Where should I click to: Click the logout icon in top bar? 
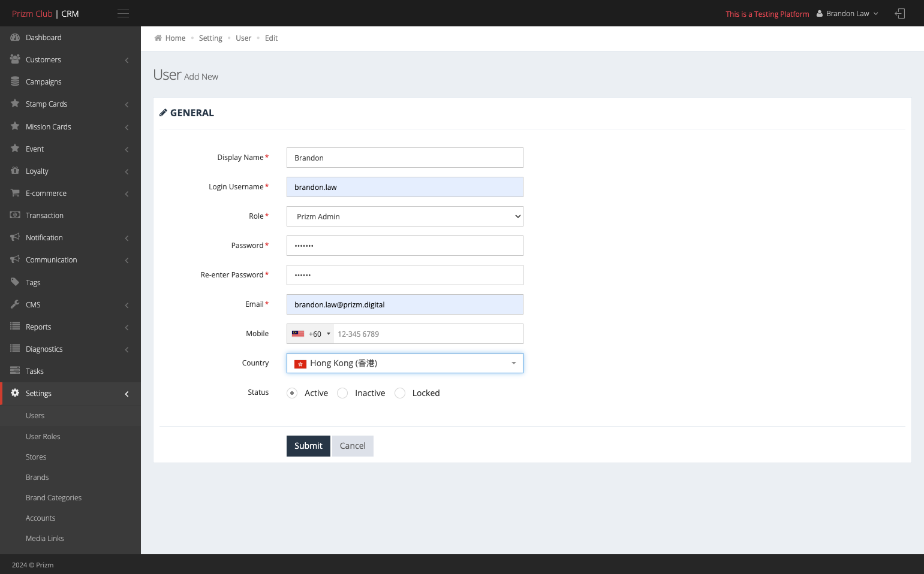coord(900,13)
